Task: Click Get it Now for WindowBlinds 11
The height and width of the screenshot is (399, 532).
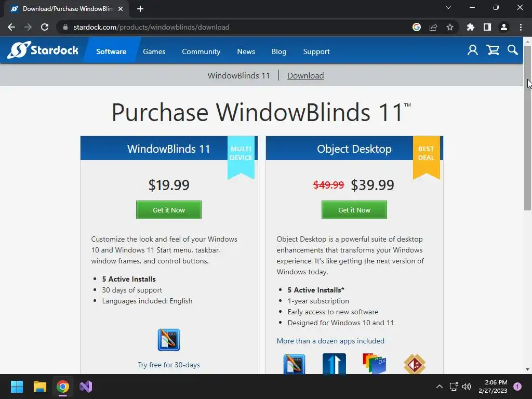Action: tap(169, 210)
